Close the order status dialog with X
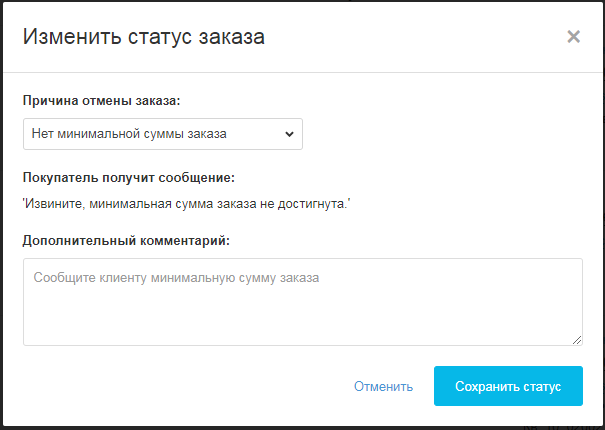This screenshot has width=605, height=430. coord(573,37)
